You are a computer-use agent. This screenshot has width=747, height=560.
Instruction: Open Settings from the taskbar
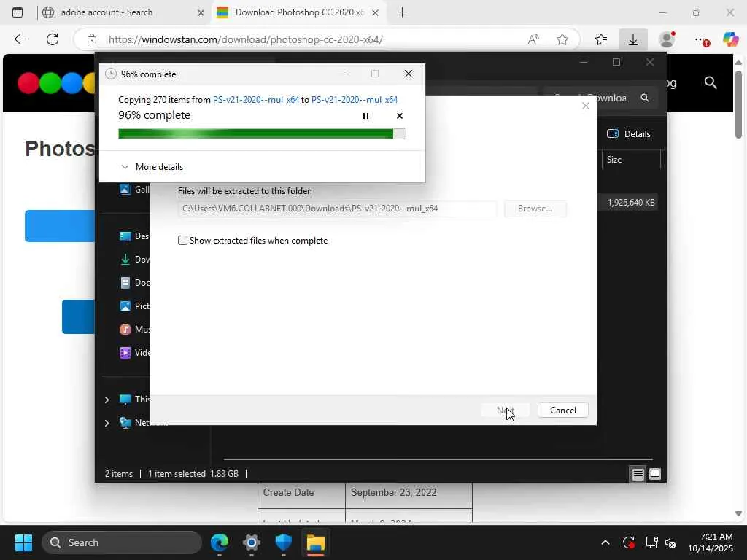pos(252,542)
